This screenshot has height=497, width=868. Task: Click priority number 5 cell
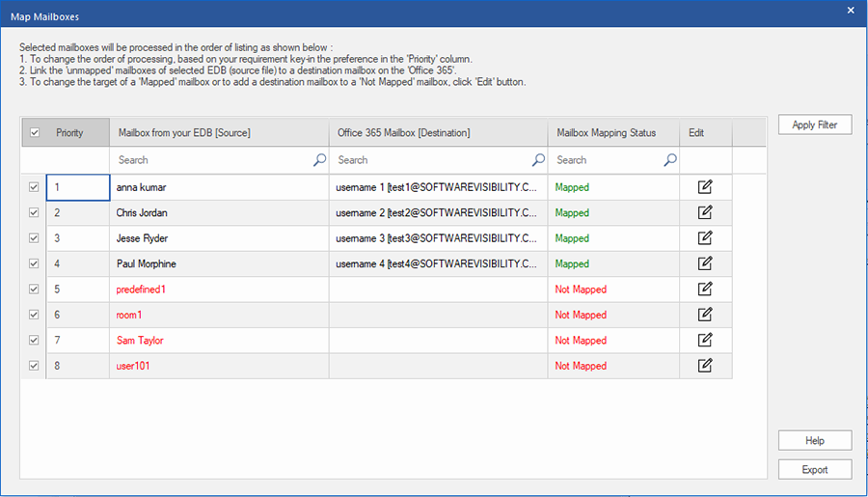78,290
